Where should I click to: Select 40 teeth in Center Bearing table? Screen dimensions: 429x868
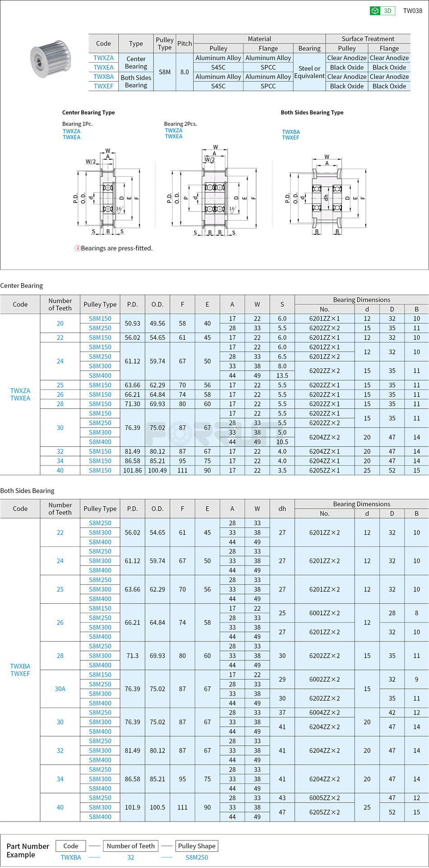[x=60, y=471]
